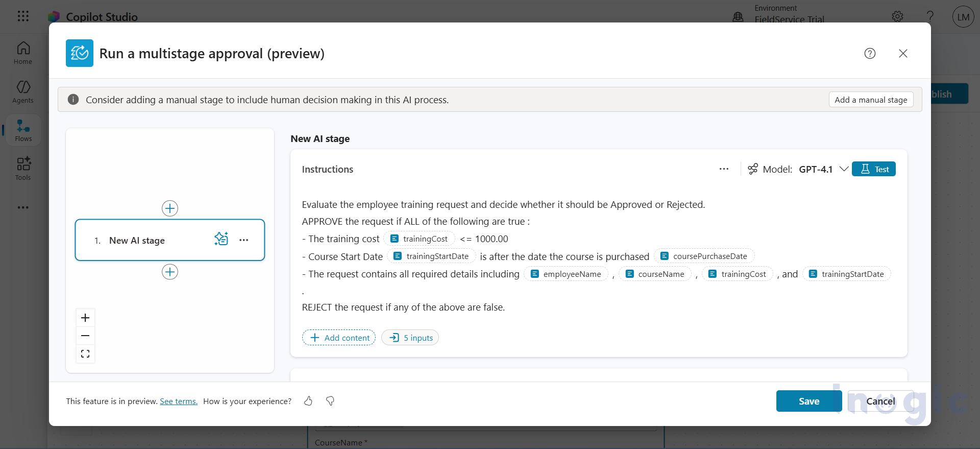
Task: Give thumbs down feedback
Action: coord(330,401)
